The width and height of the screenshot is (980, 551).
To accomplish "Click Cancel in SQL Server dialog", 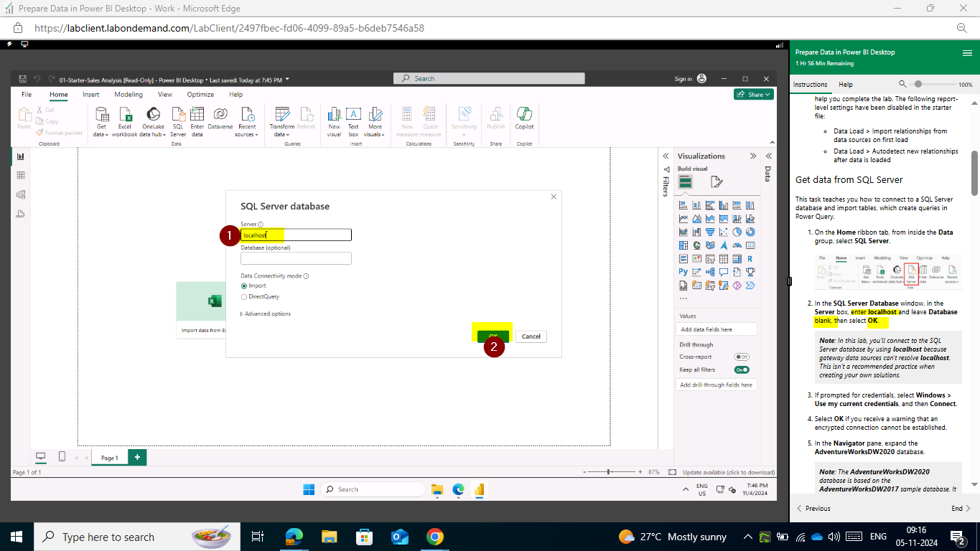I will [x=531, y=336].
